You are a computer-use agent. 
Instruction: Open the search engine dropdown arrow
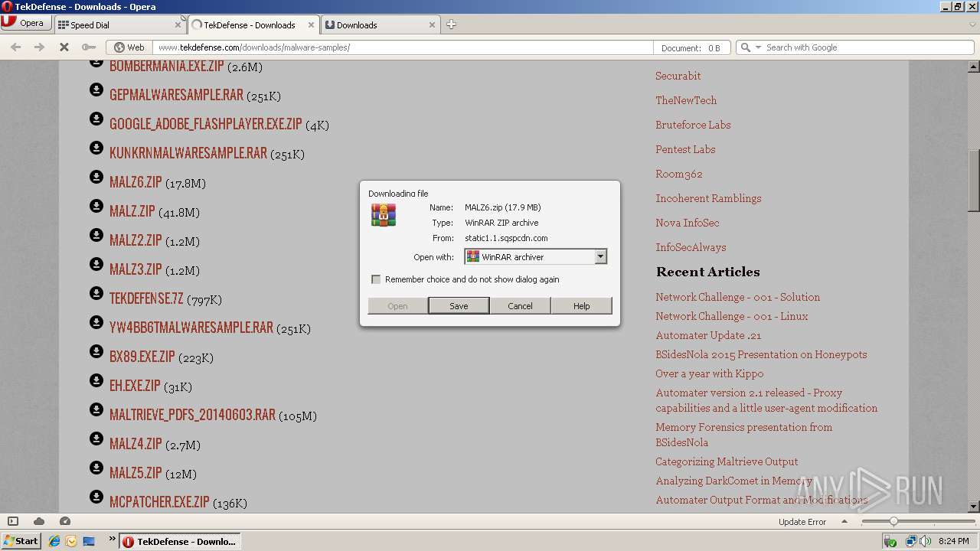pos(758,47)
